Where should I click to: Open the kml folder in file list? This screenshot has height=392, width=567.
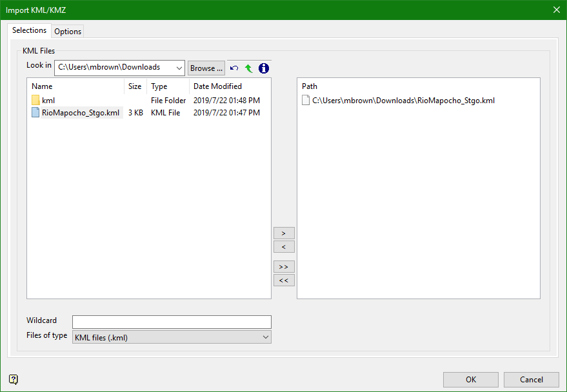click(48, 101)
